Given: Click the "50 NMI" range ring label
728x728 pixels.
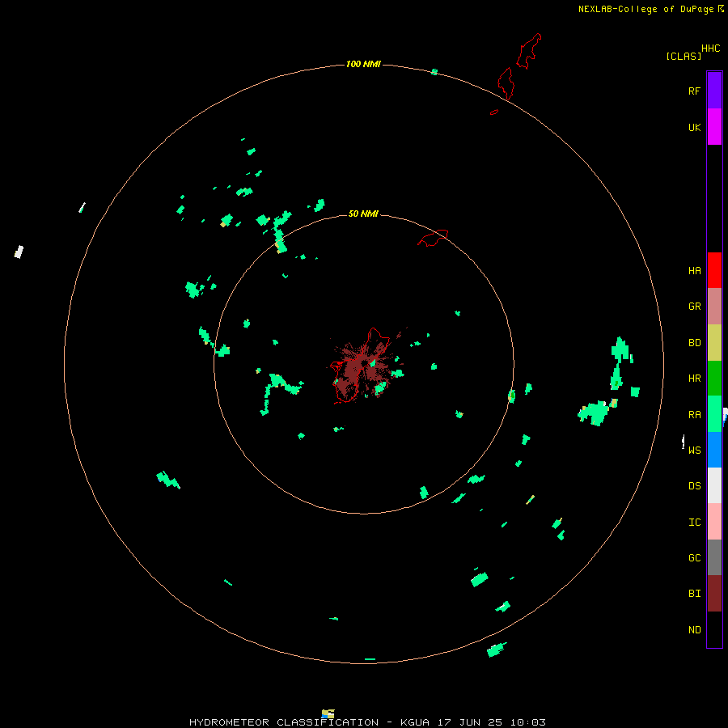Looking at the screenshot, I should tap(363, 214).
